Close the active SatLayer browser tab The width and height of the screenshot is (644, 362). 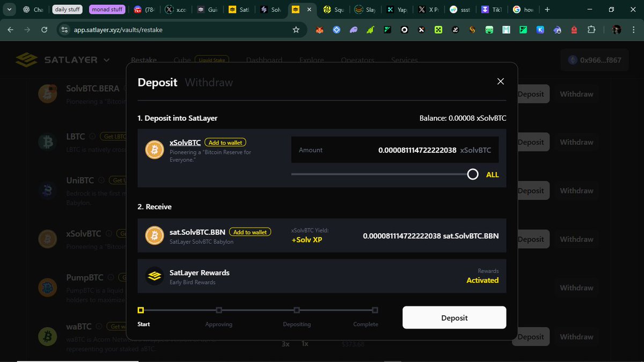310,9
